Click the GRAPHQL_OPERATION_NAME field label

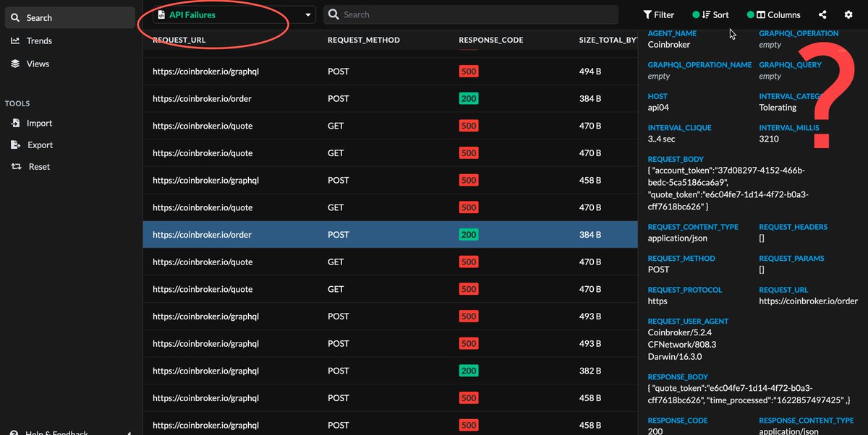click(x=699, y=65)
